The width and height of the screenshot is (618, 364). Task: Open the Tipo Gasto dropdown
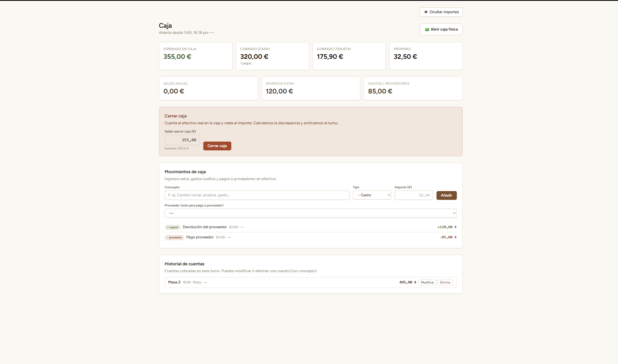coord(372,195)
